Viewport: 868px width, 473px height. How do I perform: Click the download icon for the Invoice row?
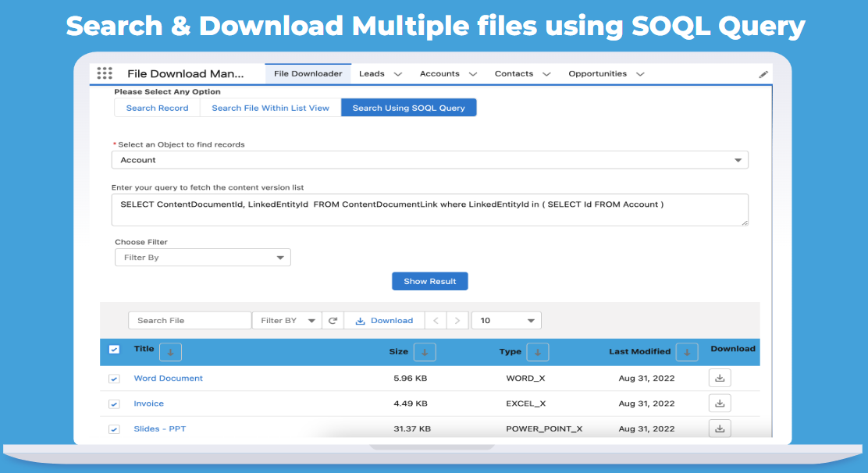720,403
